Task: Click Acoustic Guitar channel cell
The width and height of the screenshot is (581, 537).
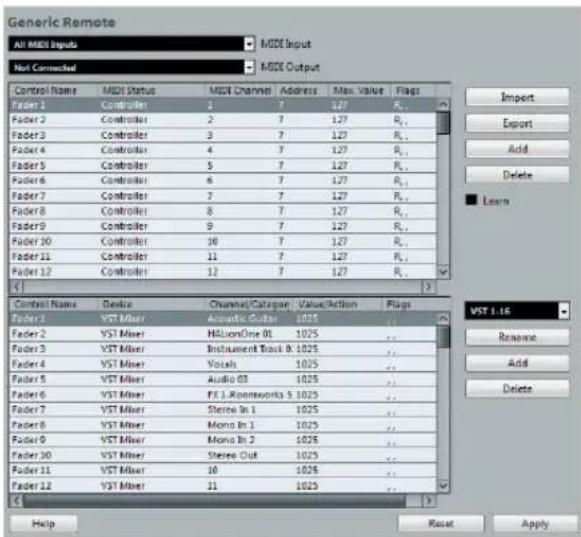Action: tap(249, 319)
